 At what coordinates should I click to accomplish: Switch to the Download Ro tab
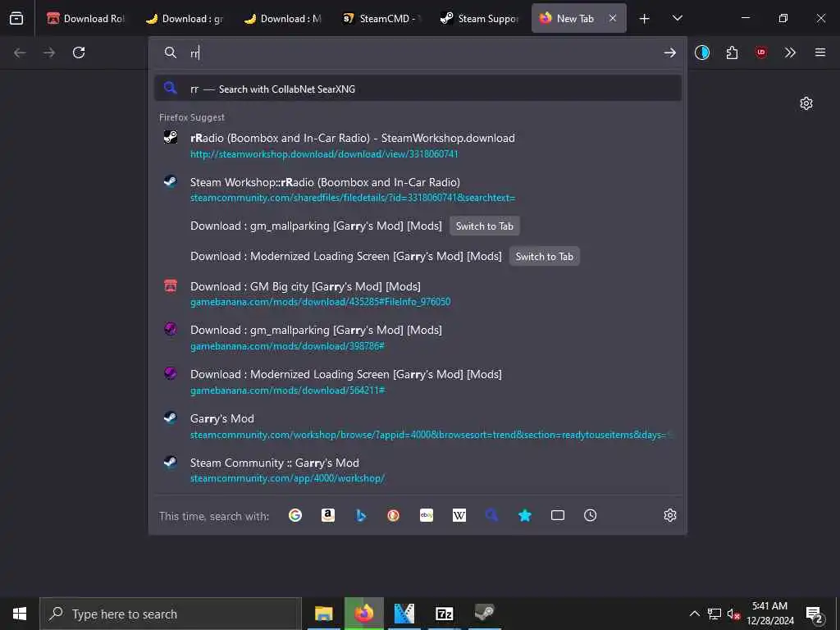[x=85, y=19]
